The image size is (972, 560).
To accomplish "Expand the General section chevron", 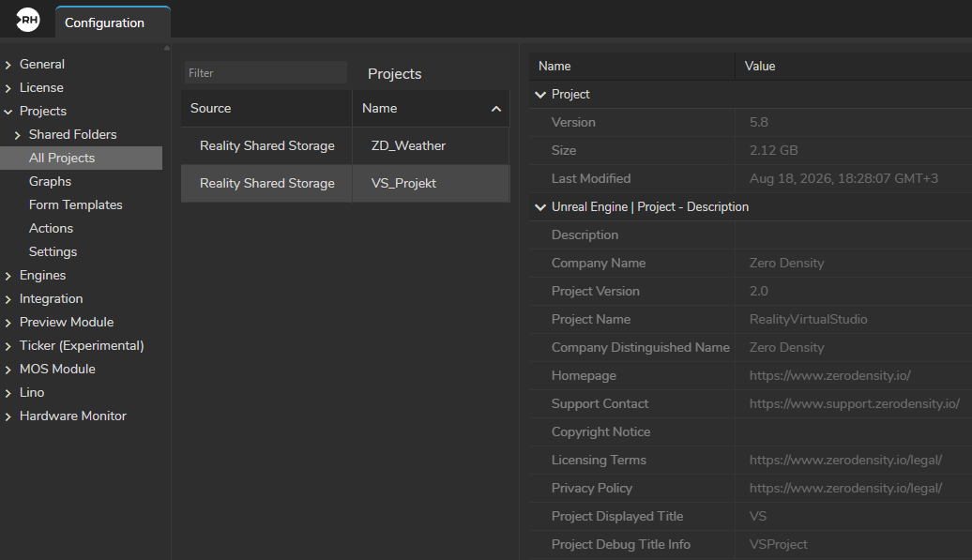I will (x=8, y=65).
